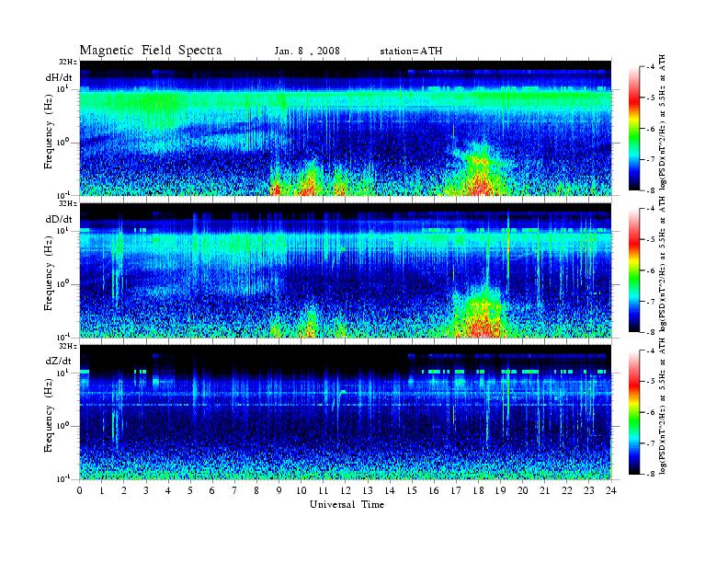This screenshot has width=728, height=563.
Task: Click the color bar beside the dD/dt panel
Action: (633, 270)
